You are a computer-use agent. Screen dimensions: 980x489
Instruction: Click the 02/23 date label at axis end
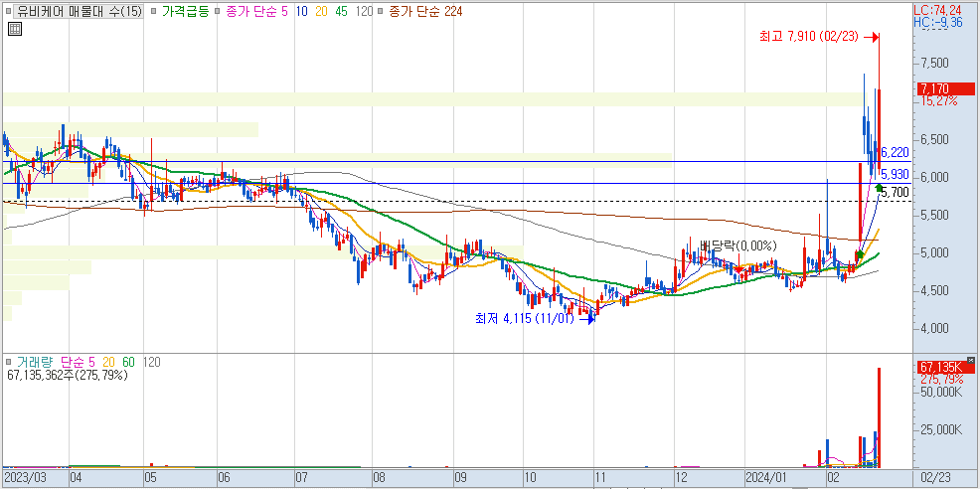tap(937, 478)
